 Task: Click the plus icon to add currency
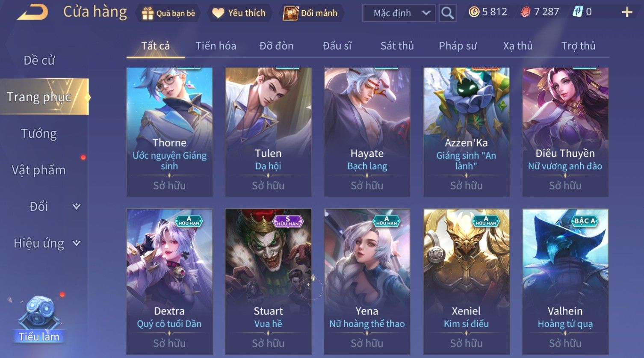627,12
